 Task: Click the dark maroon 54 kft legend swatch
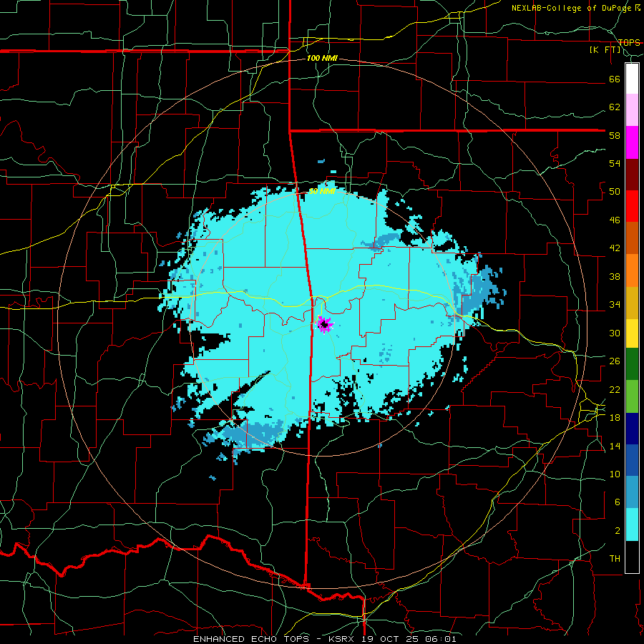coord(632,175)
